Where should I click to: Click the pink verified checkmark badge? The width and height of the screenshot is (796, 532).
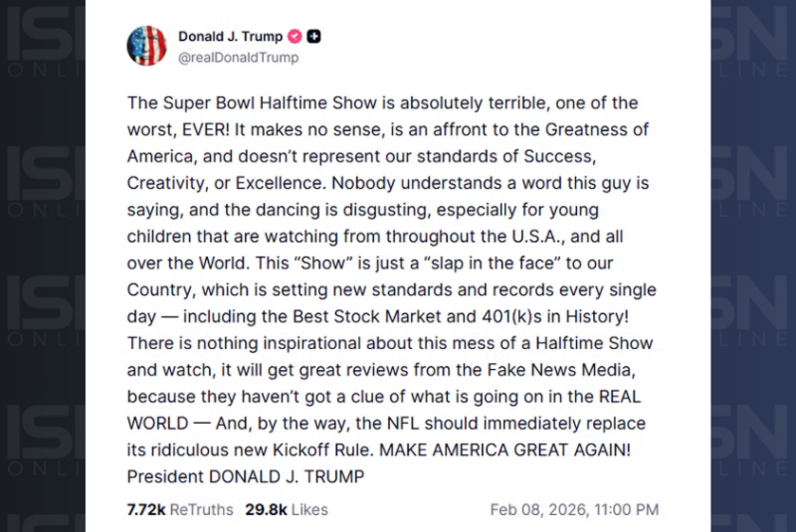[x=295, y=38]
